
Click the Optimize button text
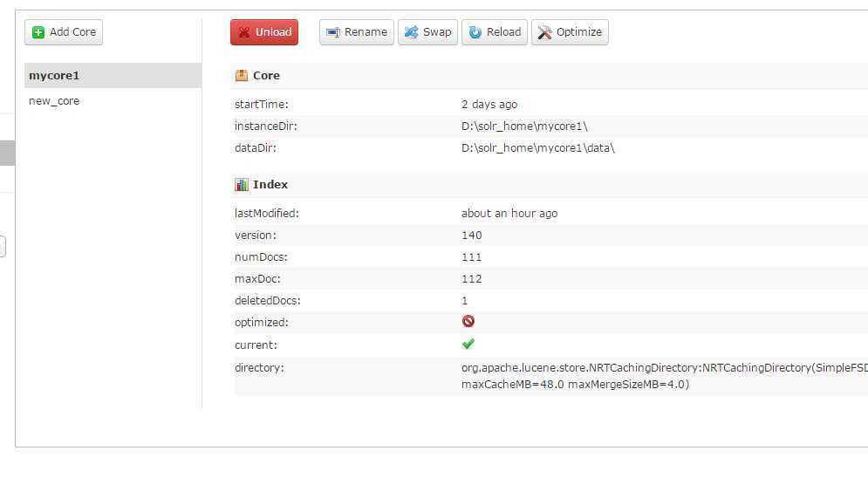[x=579, y=32]
